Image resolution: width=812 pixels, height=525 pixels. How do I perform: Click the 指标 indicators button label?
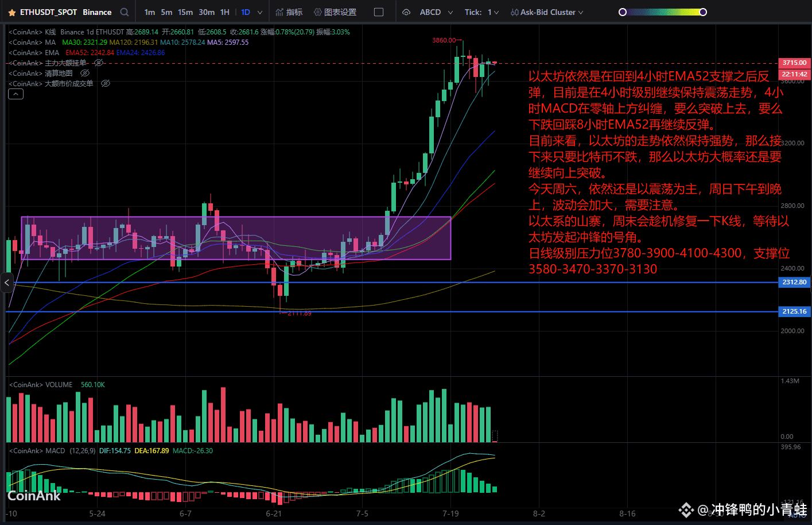point(294,12)
